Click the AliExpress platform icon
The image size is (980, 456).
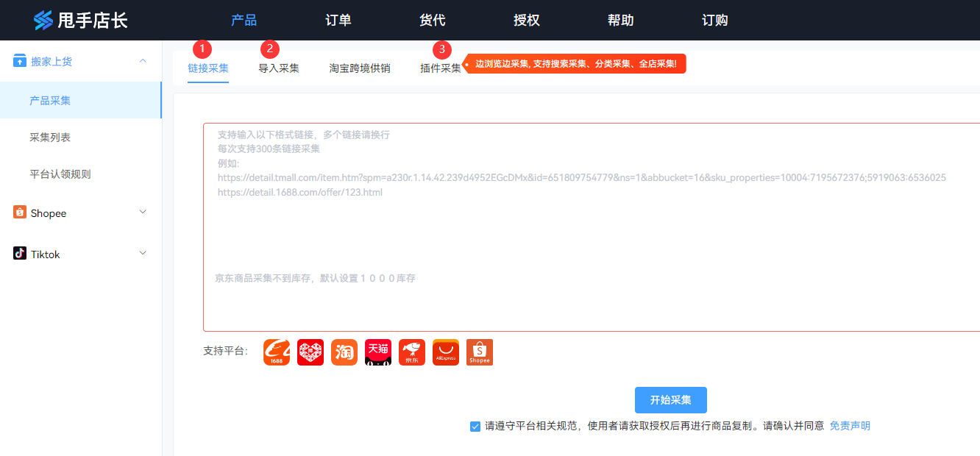(x=445, y=352)
